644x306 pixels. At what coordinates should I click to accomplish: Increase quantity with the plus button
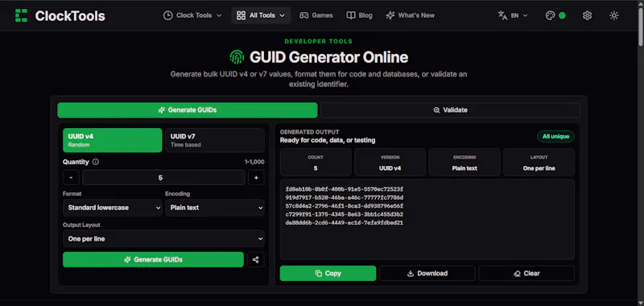[256, 177]
